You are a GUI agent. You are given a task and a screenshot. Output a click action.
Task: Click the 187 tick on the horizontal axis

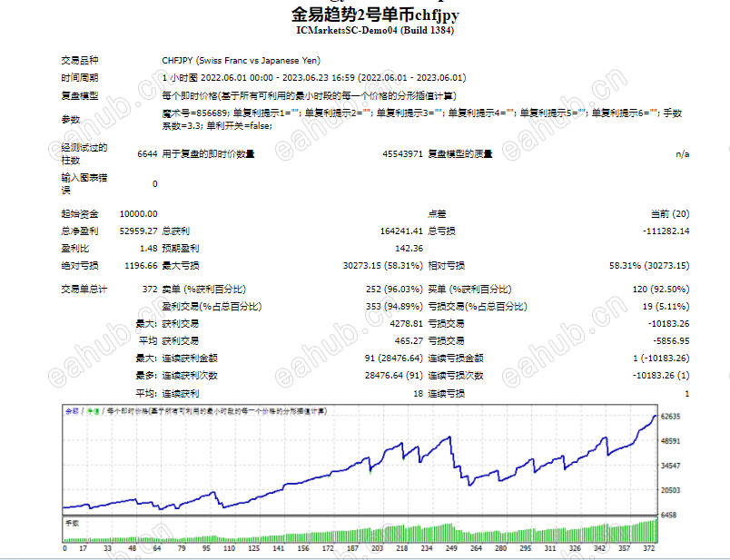(x=352, y=548)
